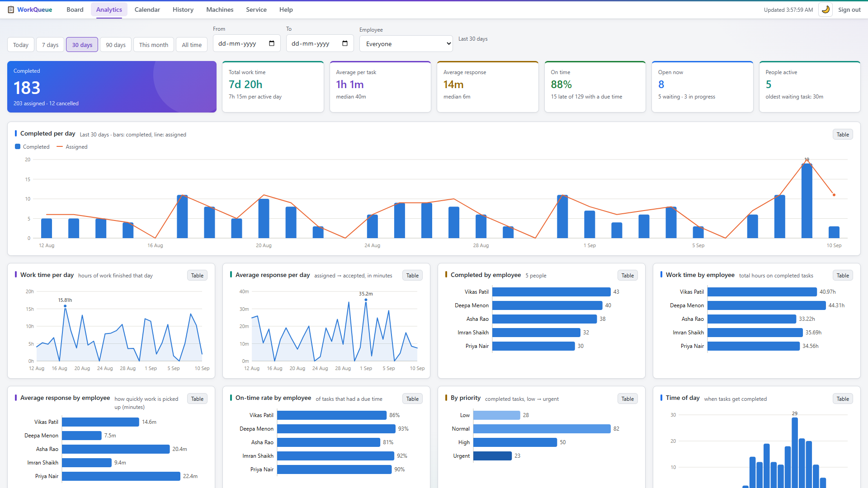Select the All time range filter

(192, 45)
